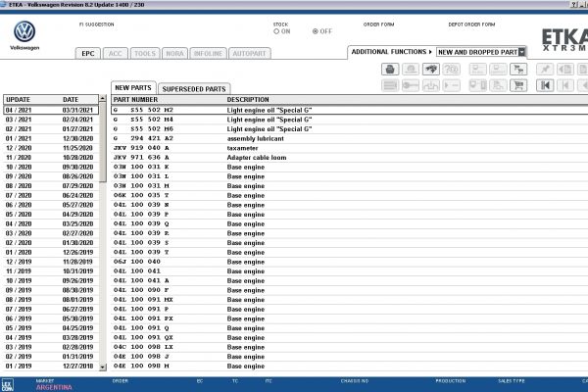
Task: Select part G S55 502 M2 row
Action: coord(349,110)
